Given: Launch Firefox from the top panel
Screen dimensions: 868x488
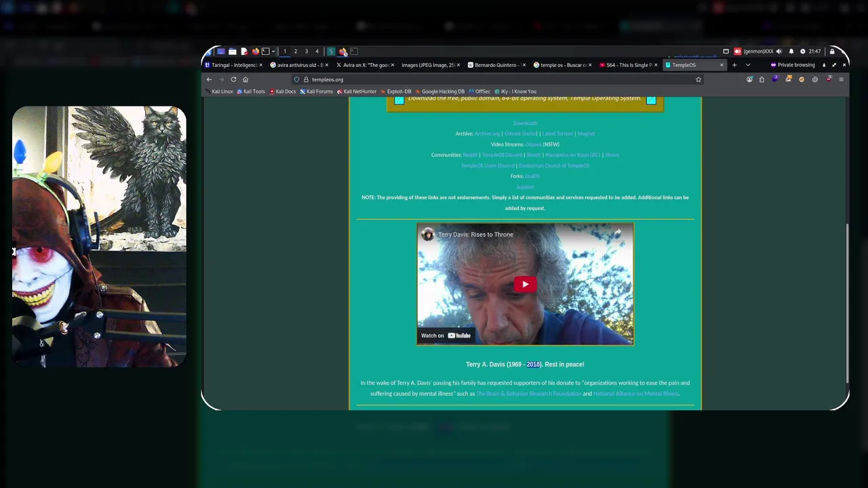Looking at the screenshot, I should click(x=256, y=52).
